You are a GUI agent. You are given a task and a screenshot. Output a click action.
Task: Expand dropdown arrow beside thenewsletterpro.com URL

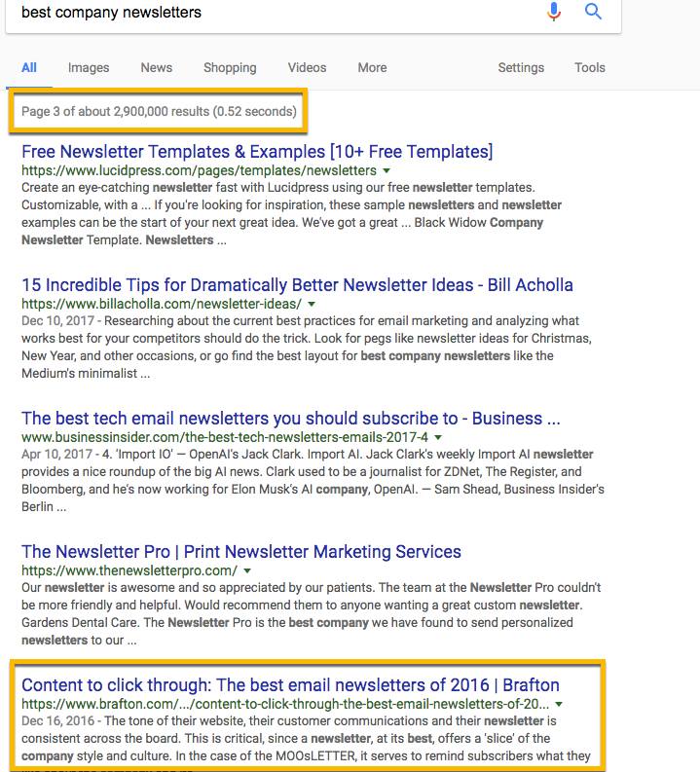coord(247,570)
